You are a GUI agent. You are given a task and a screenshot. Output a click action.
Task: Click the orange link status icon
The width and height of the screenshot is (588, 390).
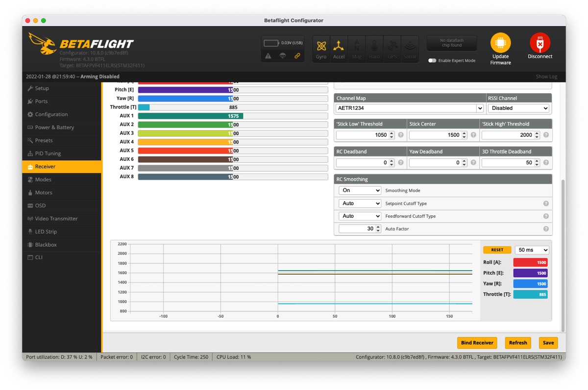pyautogui.click(x=297, y=56)
